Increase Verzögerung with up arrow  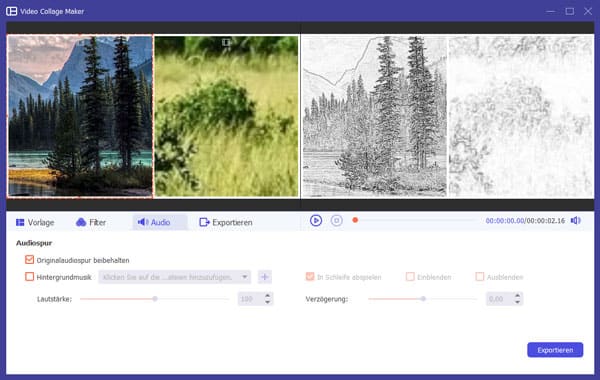click(x=517, y=295)
